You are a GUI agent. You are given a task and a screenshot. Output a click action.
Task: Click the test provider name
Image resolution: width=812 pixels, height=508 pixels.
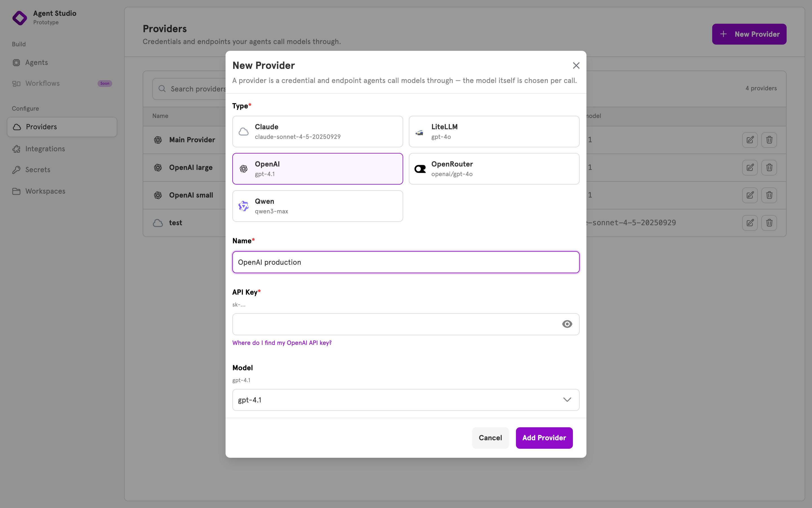point(175,223)
